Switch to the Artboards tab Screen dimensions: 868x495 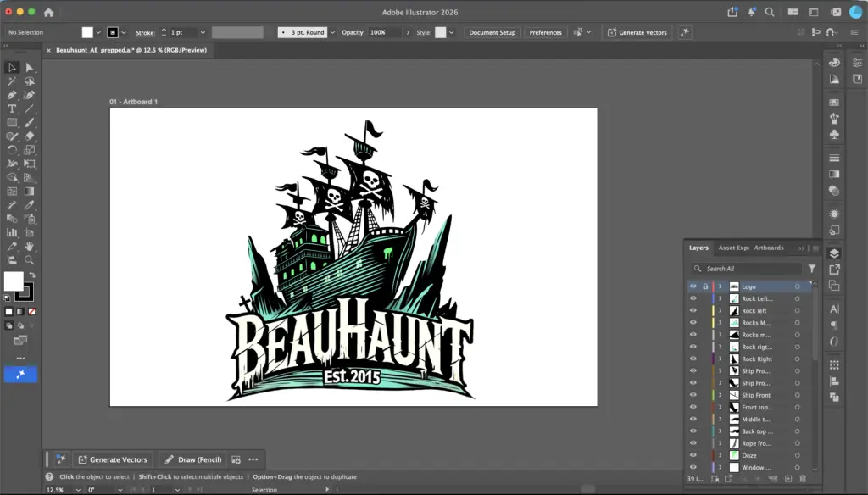[x=768, y=247]
